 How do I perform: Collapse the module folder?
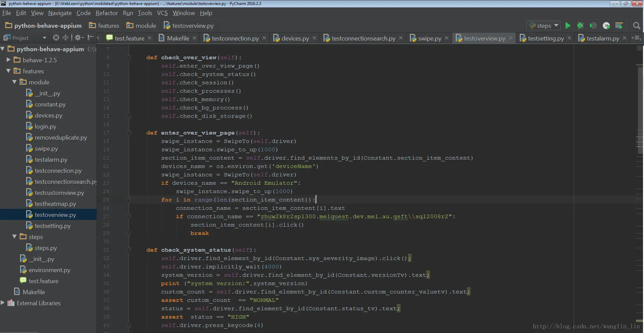tap(14, 82)
